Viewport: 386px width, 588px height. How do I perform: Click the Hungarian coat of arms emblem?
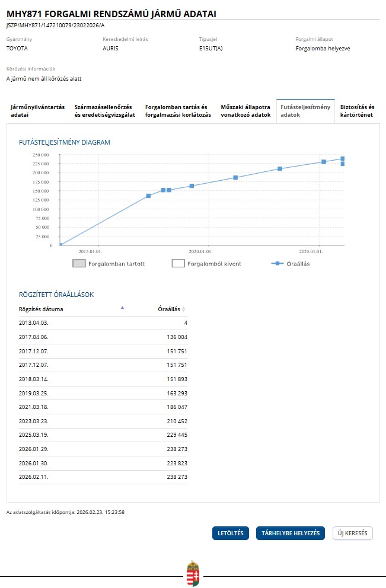coord(193,573)
